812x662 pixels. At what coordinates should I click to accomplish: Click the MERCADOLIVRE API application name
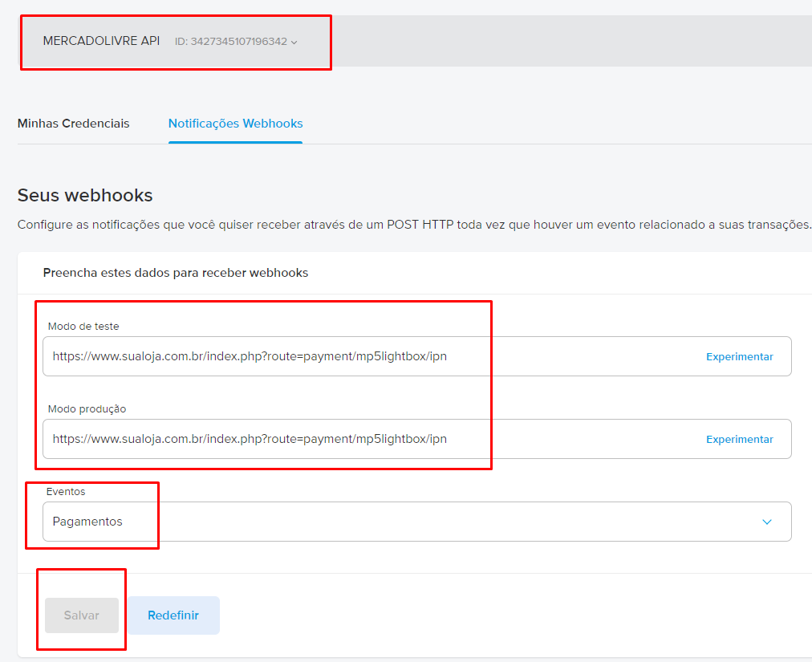tap(101, 41)
